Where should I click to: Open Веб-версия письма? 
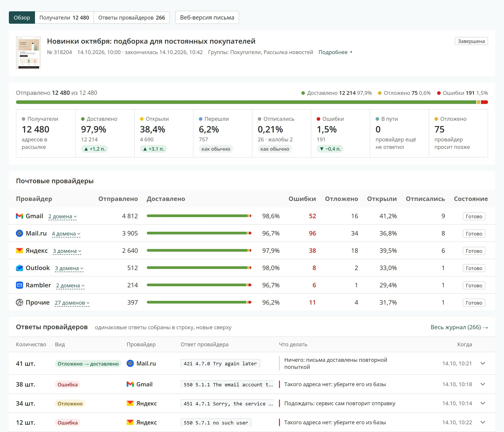pos(207,18)
